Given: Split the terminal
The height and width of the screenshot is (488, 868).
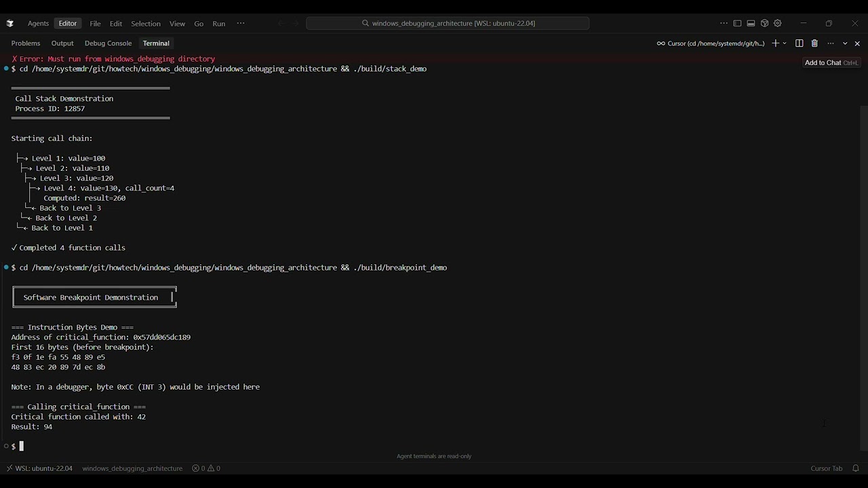Looking at the screenshot, I should coord(800,43).
